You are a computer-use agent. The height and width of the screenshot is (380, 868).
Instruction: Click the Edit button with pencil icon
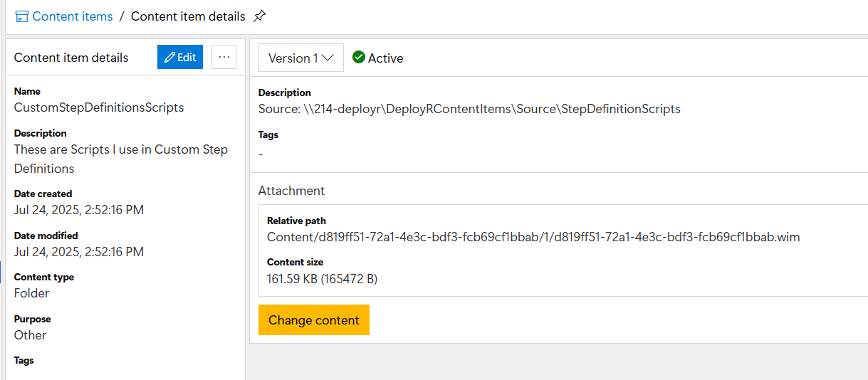(179, 58)
